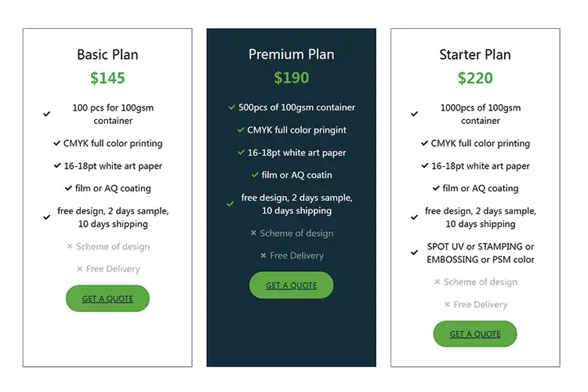Click green checkmark by CMYK full color pringint
This screenshot has height=392, width=588.
click(x=241, y=130)
